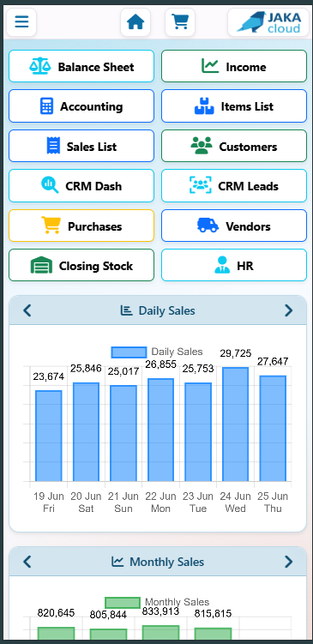The height and width of the screenshot is (644, 313).
Task: Click the 25,846 value label
Action: click(86, 369)
